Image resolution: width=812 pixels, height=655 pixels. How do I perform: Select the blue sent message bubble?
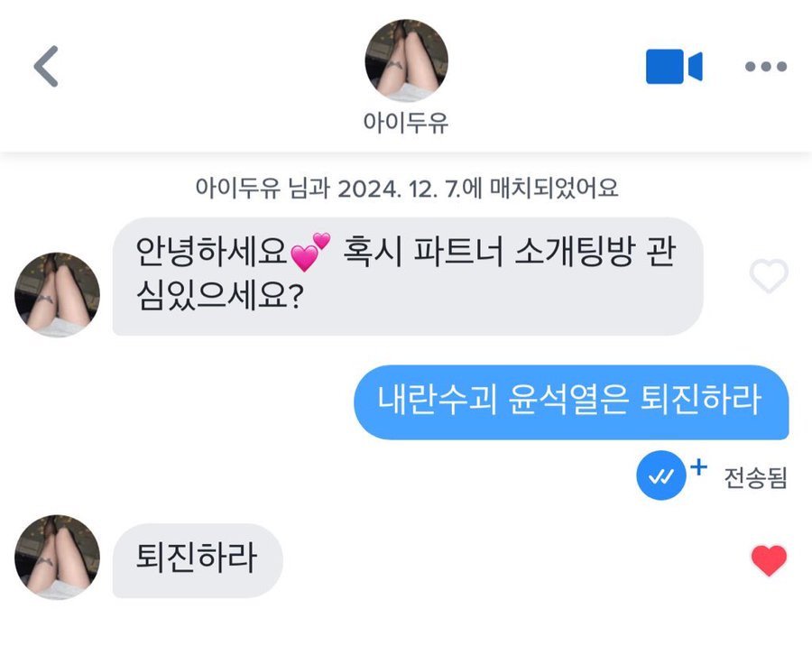click(x=570, y=401)
